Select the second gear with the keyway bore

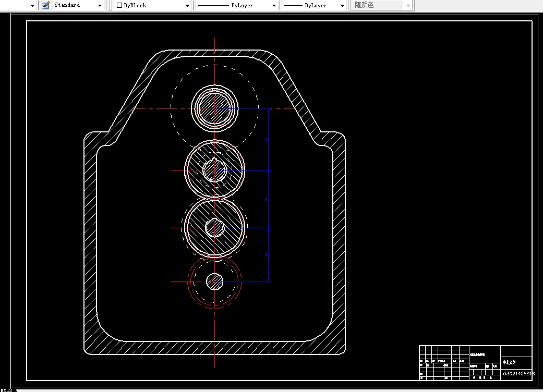pyautogui.click(x=215, y=170)
